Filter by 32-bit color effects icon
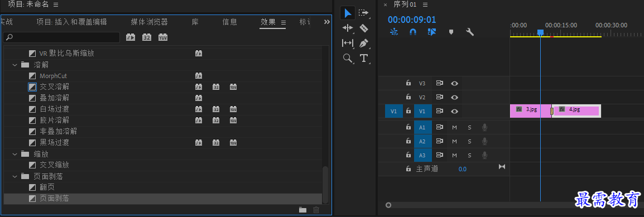 [x=147, y=37]
